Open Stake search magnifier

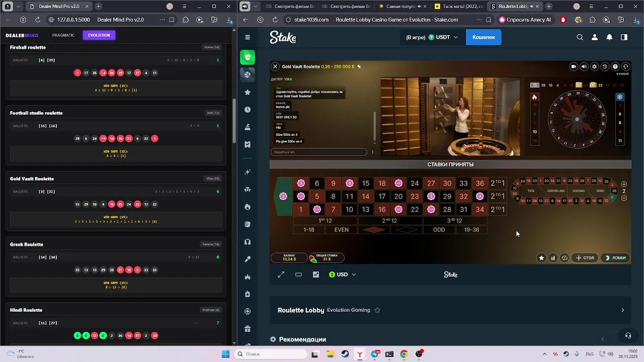tap(580, 37)
